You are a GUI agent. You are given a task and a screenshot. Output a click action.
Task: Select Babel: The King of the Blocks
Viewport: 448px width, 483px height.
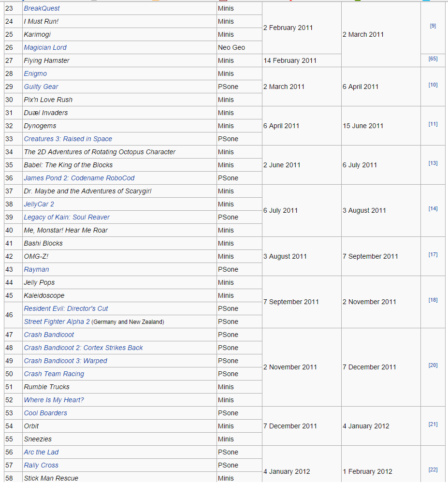[x=68, y=165]
